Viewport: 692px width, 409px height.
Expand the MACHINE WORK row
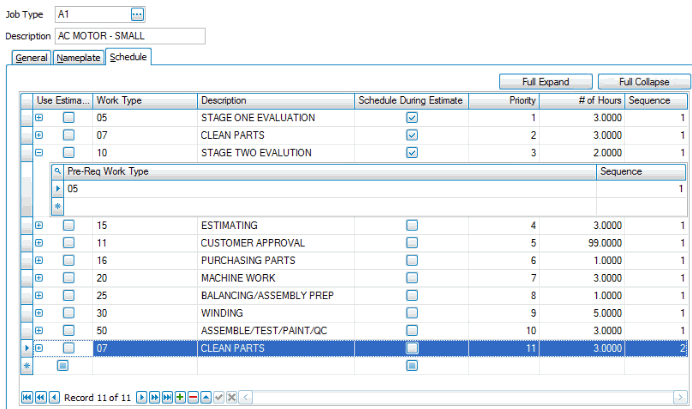point(39,277)
